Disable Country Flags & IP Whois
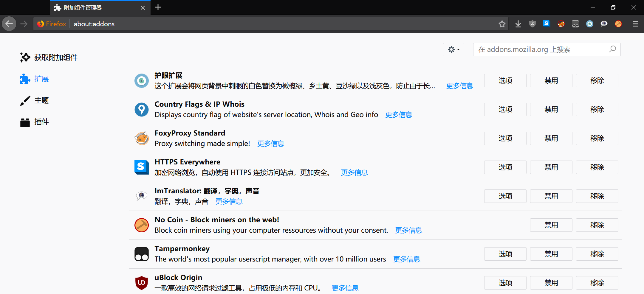 pyautogui.click(x=551, y=110)
